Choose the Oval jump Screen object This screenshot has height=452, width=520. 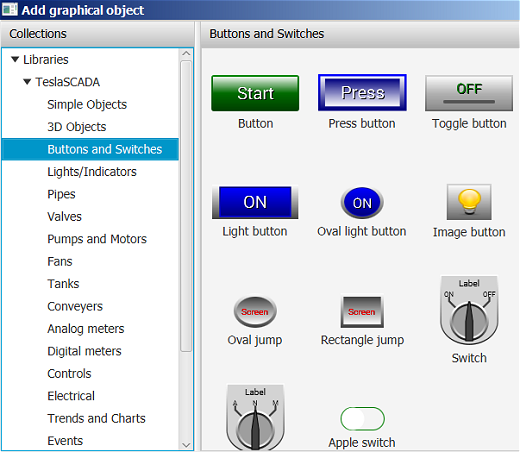[x=255, y=312]
